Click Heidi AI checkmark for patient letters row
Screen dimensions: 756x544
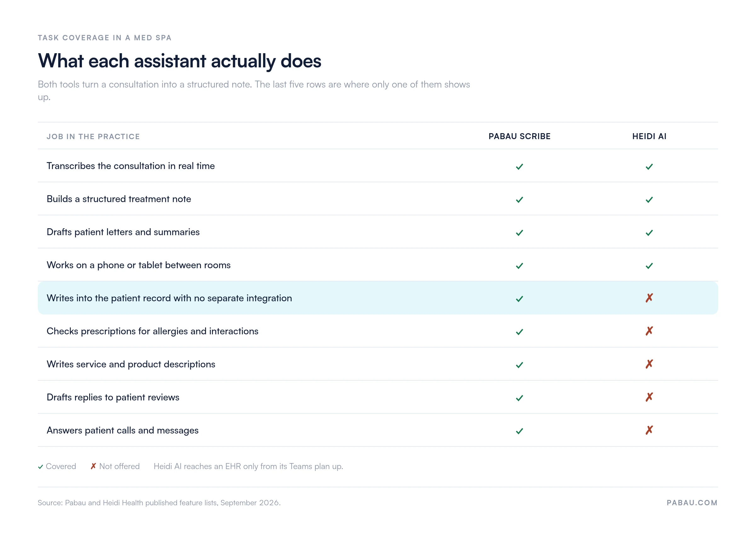coord(649,233)
